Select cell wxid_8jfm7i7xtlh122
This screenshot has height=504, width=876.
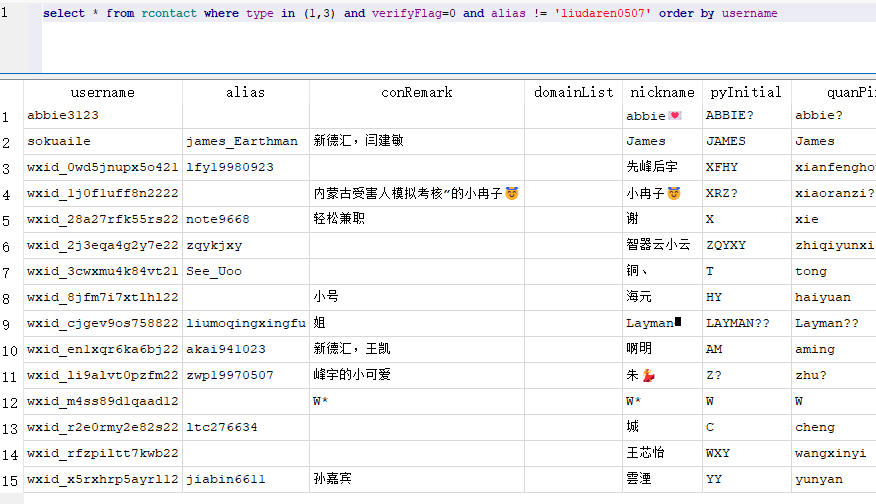[103, 297]
